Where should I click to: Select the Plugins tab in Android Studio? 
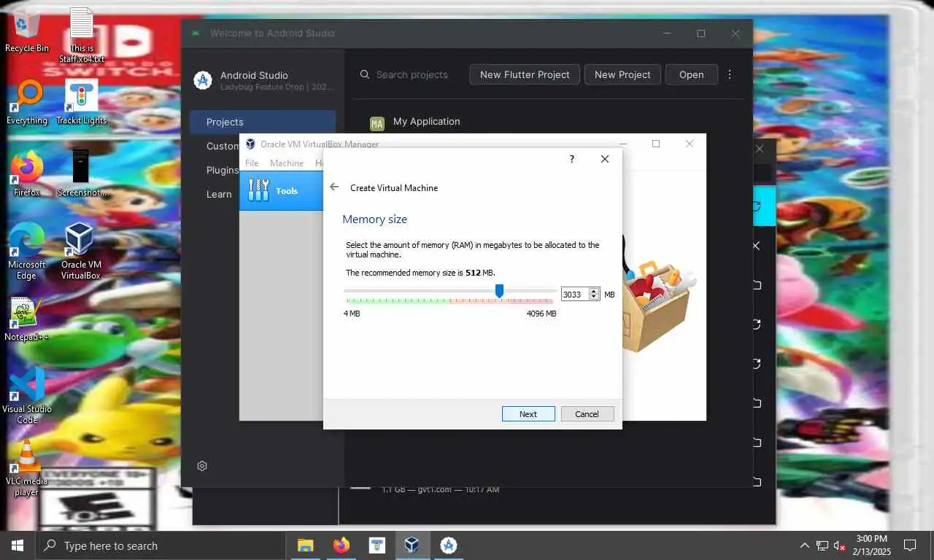(223, 170)
